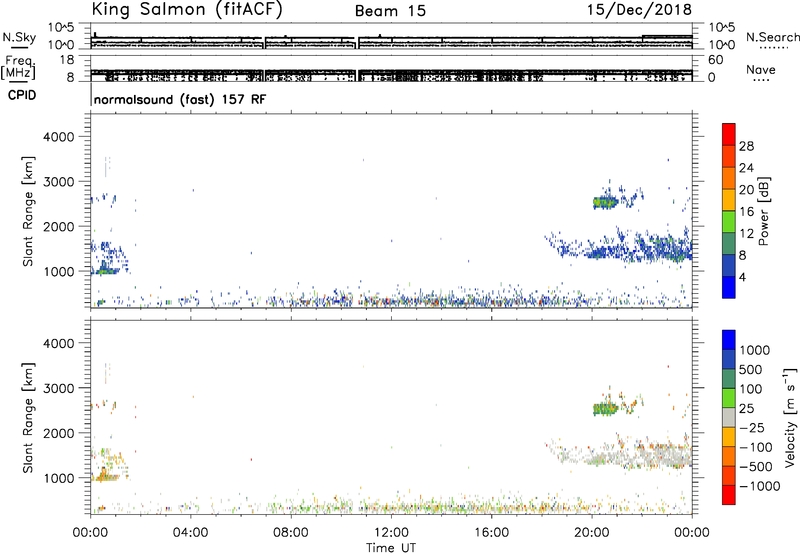The width and height of the screenshot is (800, 554).
Task: Pick the bright blue Power segment below 4
Action: coord(729,287)
